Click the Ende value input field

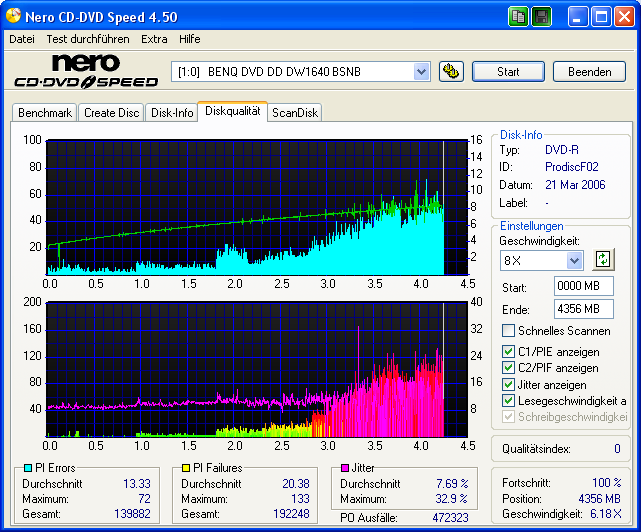coord(584,309)
